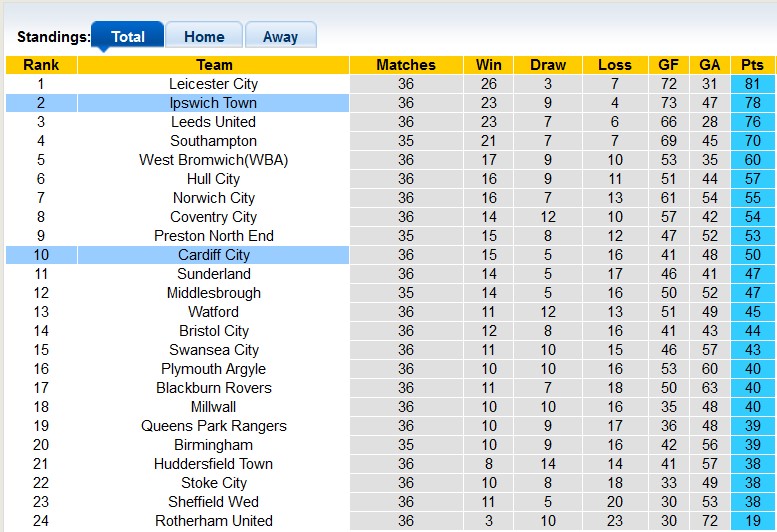Click Queens Park Rangers team name
The image size is (777, 532).
pos(213,426)
